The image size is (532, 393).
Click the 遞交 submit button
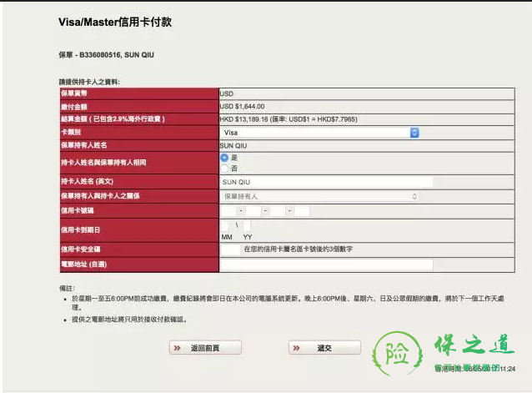point(324,348)
